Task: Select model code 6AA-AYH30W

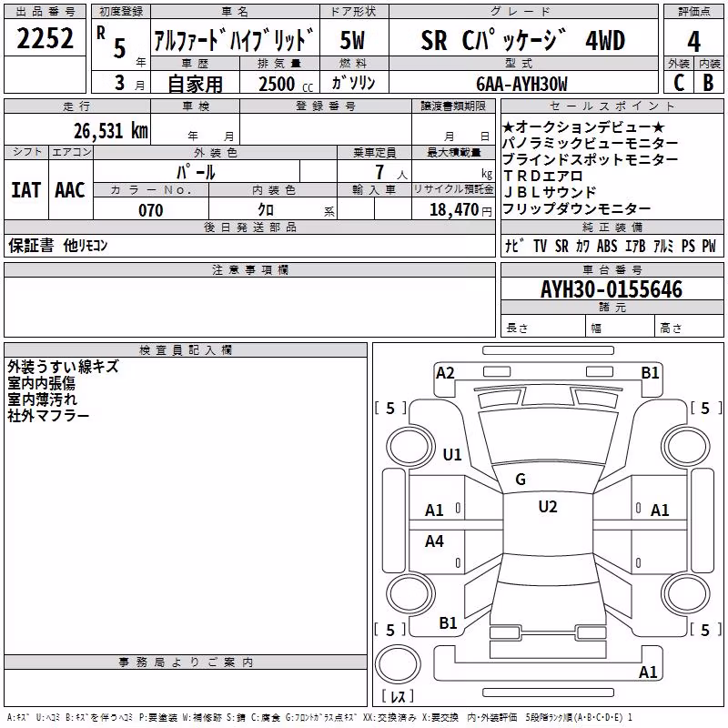Action: coord(521,84)
